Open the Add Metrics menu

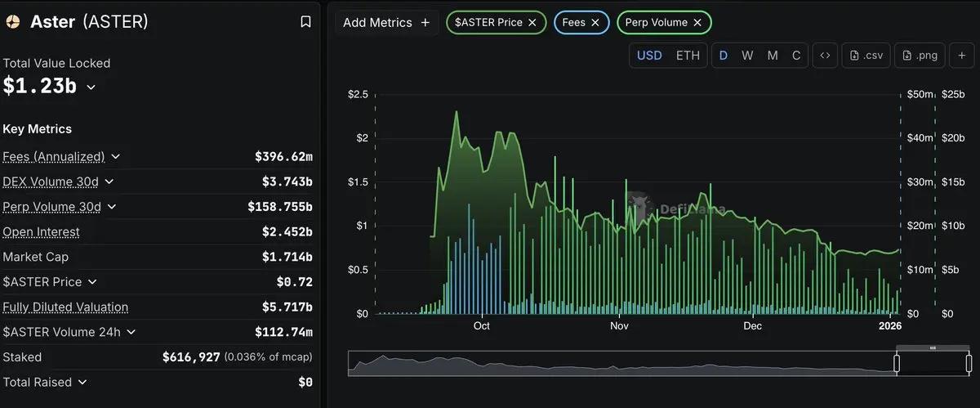pos(386,23)
